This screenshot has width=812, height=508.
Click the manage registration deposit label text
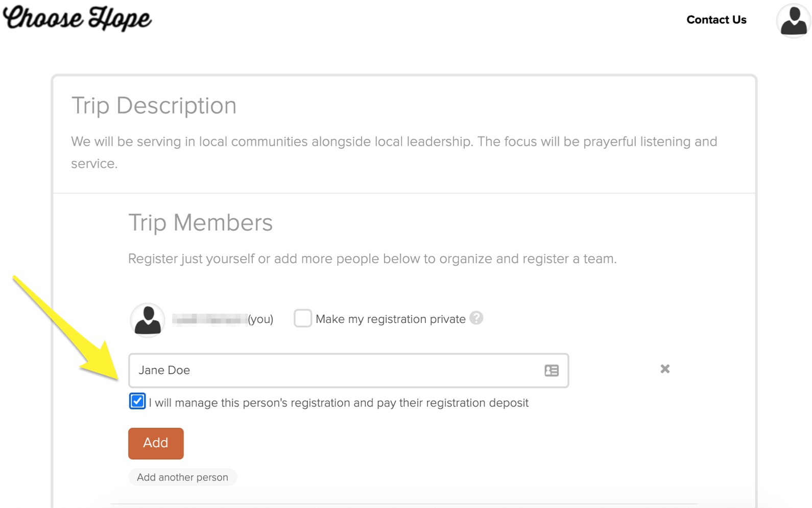click(339, 403)
